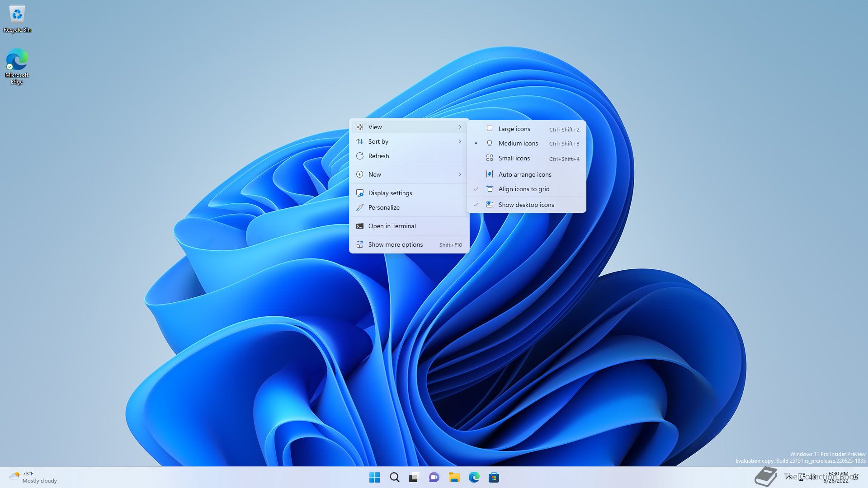Choose Sort by in context menu
Viewport: 868px width, 488px height.
(409, 141)
